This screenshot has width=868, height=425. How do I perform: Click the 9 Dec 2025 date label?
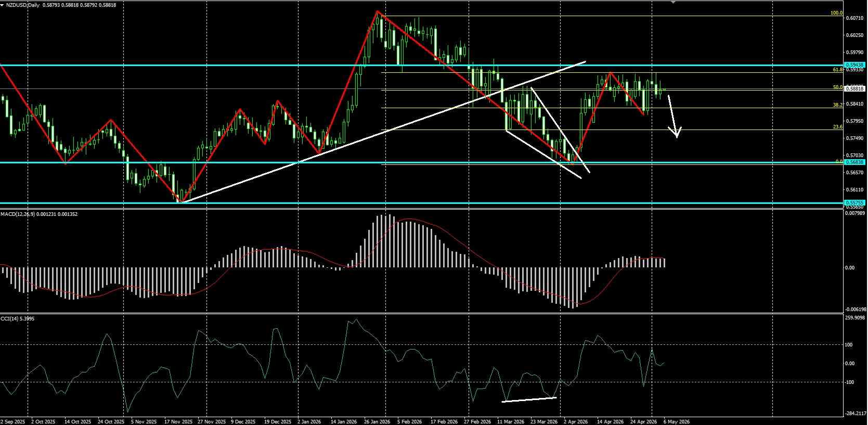tap(243, 421)
